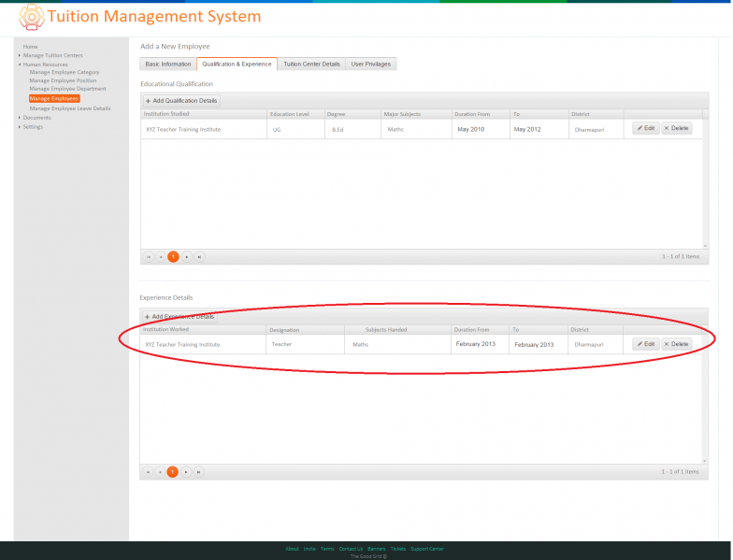Screen dimensions: 733x560
Task: Select page 1 in Educational Qualification pager
Action: pyautogui.click(x=174, y=256)
